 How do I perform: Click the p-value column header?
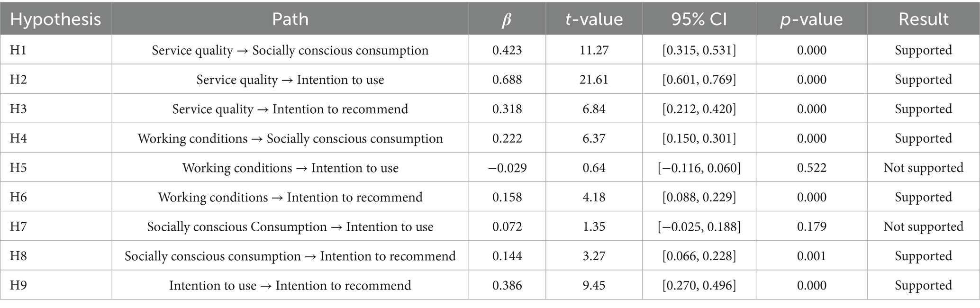click(x=811, y=19)
